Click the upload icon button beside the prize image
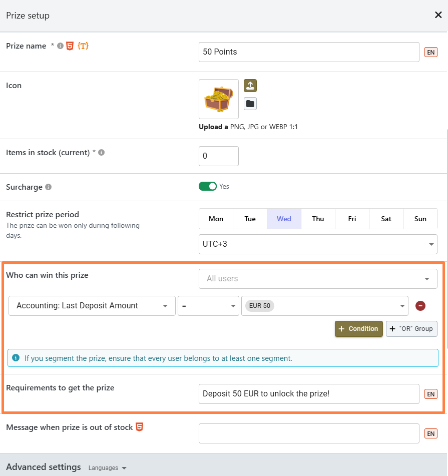Image resolution: width=448 pixels, height=476 pixels. pos(250,86)
